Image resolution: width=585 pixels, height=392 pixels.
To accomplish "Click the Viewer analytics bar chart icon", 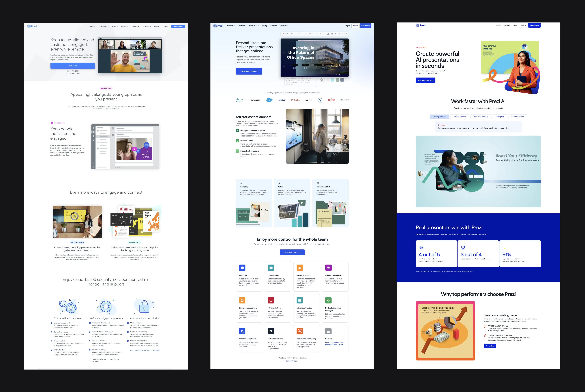I will coord(300,268).
